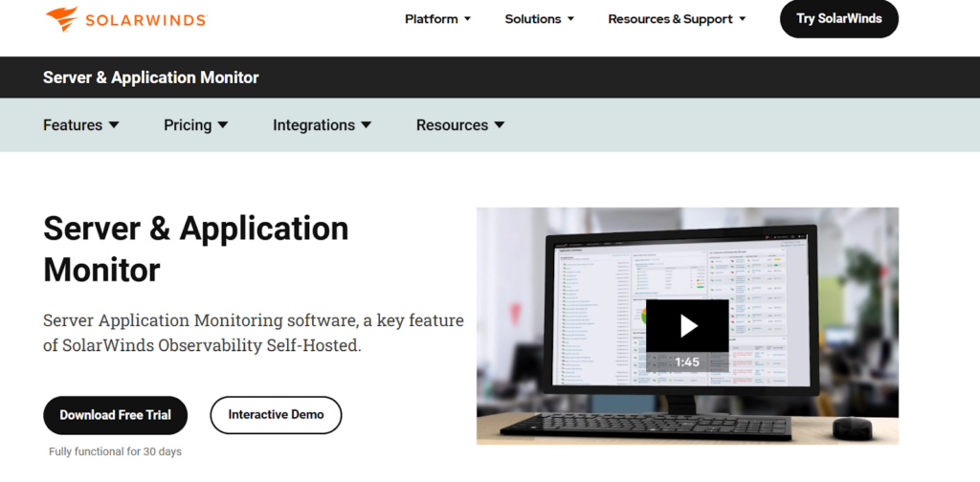Click the 'Fully functional for 30 days' text
This screenshot has height=482, width=980.
pyautogui.click(x=115, y=451)
